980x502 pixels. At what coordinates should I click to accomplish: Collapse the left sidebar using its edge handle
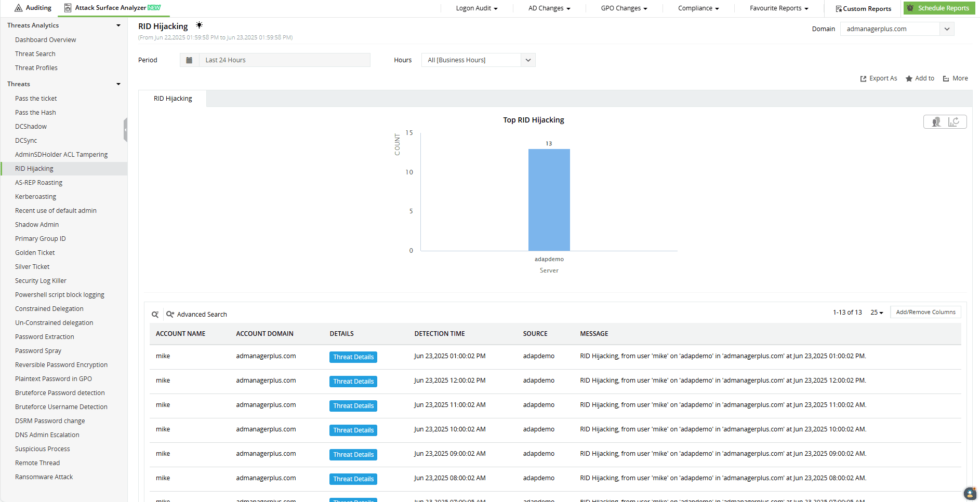[x=125, y=130]
